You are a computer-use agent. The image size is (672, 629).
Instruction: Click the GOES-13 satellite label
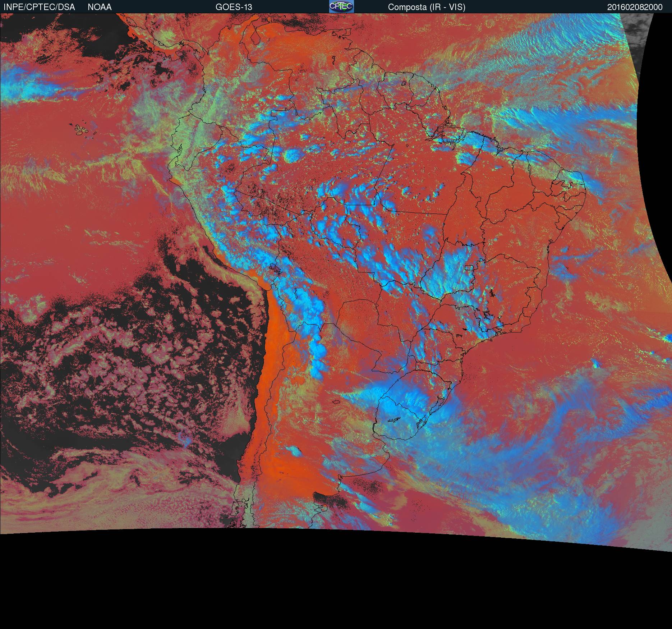pyautogui.click(x=234, y=7)
